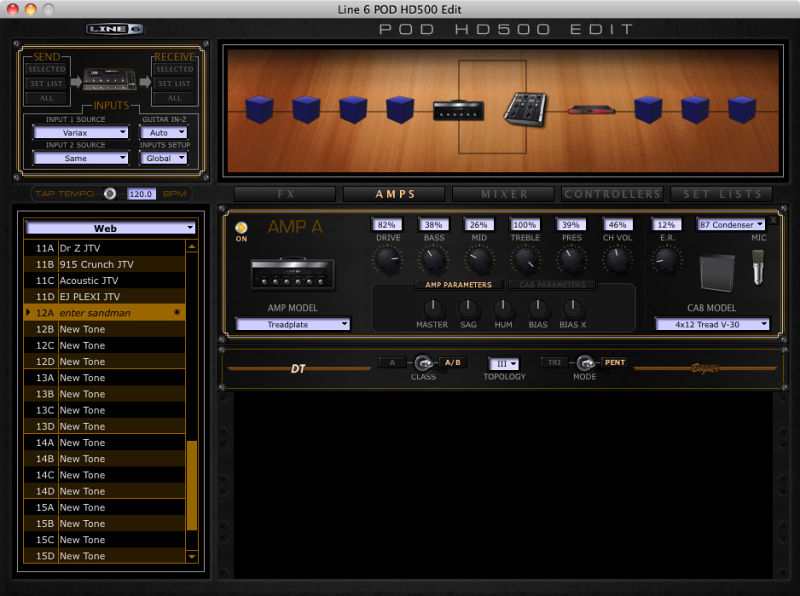Screen dimensions: 800x596
Task: Switch to the MIXER tab
Action: 504,194
